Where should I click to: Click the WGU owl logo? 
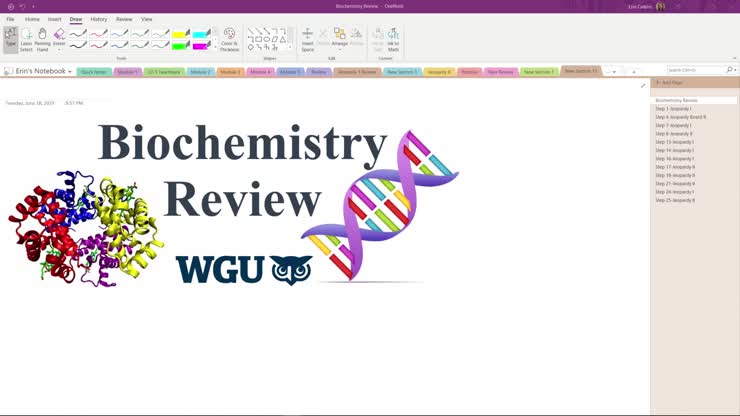[244, 270]
